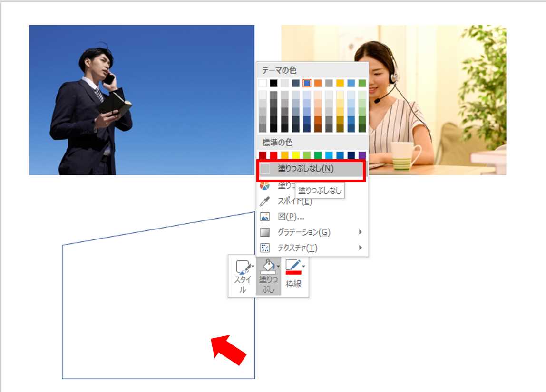Select the currently highlighted blue theme color
Viewport: 546px width, 392px height.
tap(307, 84)
